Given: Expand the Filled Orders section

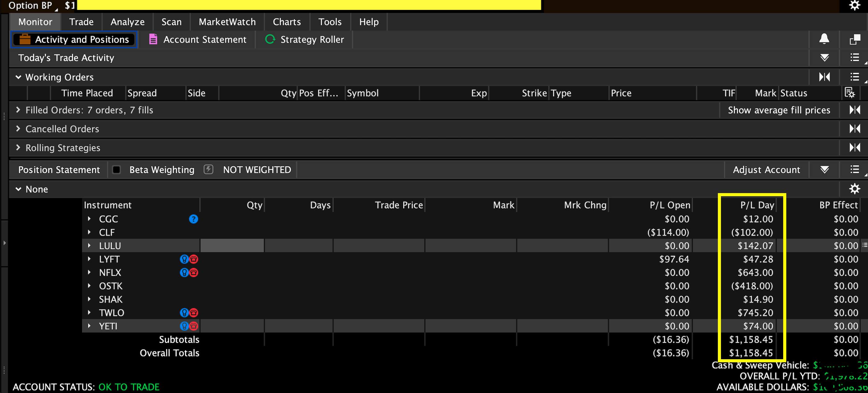Looking at the screenshot, I should [x=18, y=110].
